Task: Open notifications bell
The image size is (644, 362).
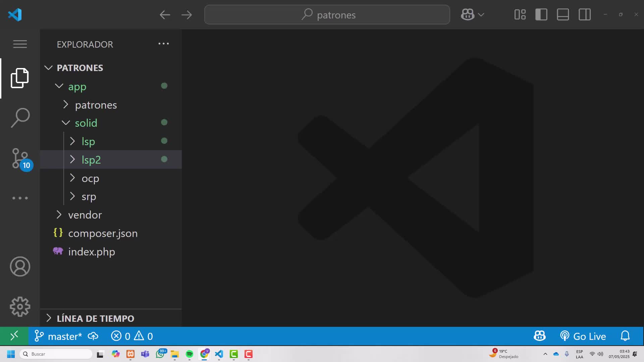Action: [x=625, y=336]
